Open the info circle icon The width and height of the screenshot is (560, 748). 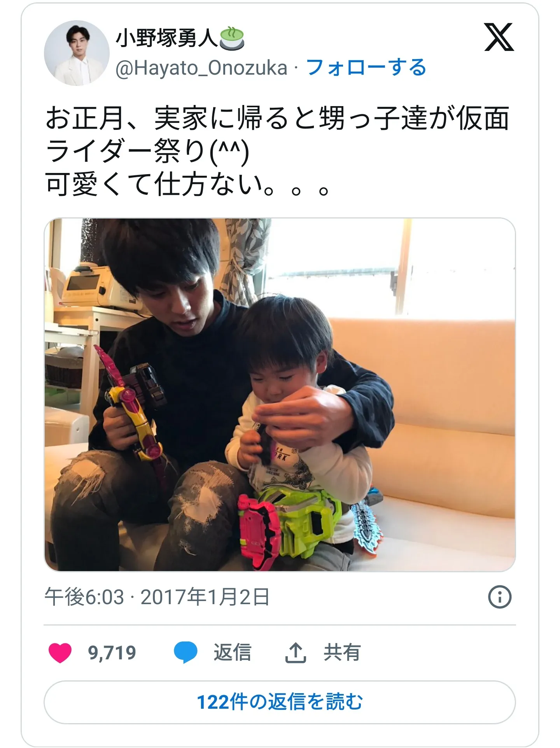[x=500, y=597]
